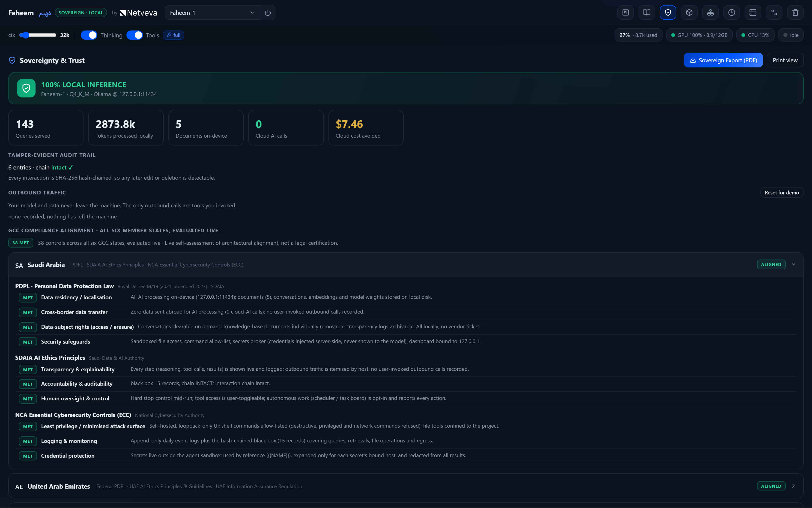Image resolution: width=812 pixels, height=508 pixels.
Task: Click the single cube icon in the toolbar
Action: point(689,12)
